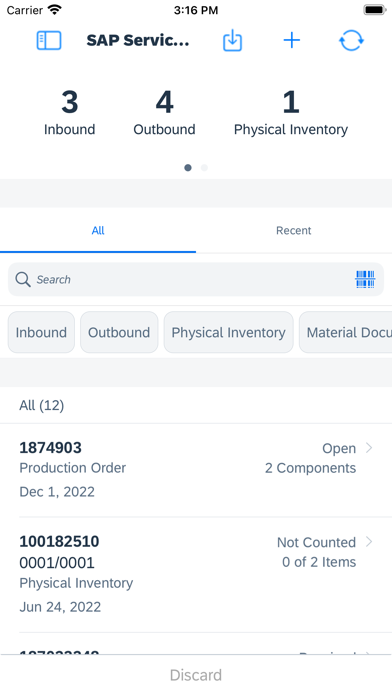
Task: Tap the Wi-Fi status icon
Action: click(x=55, y=10)
